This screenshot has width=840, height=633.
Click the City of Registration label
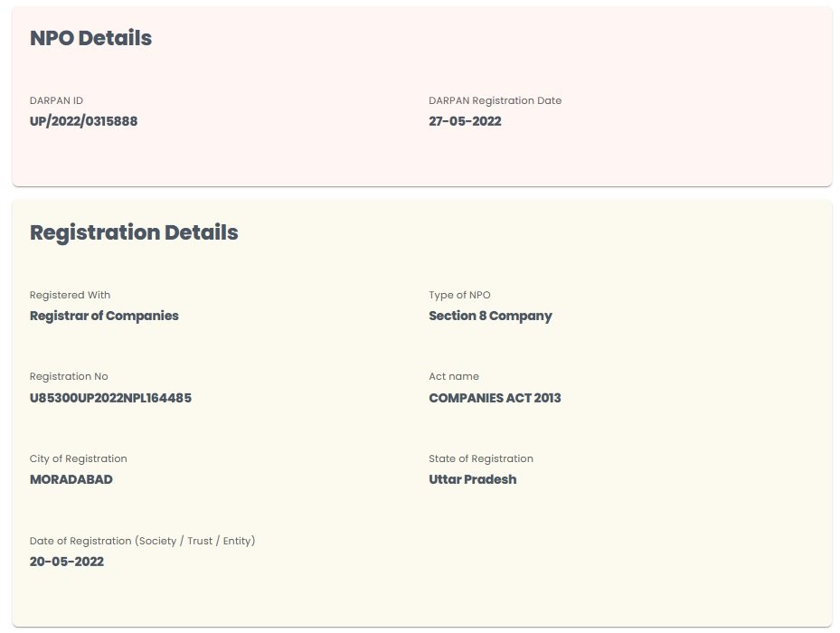pyautogui.click(x=78, y=458)
